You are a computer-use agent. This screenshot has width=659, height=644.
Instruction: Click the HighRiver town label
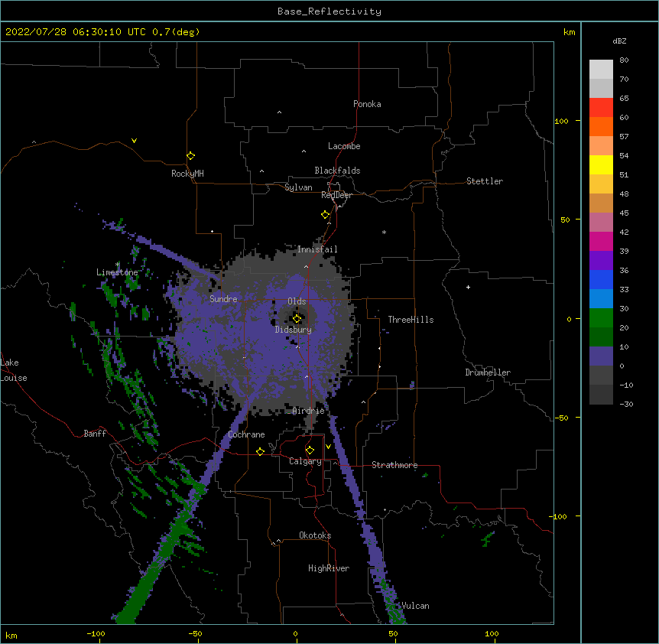click(329, 568)
